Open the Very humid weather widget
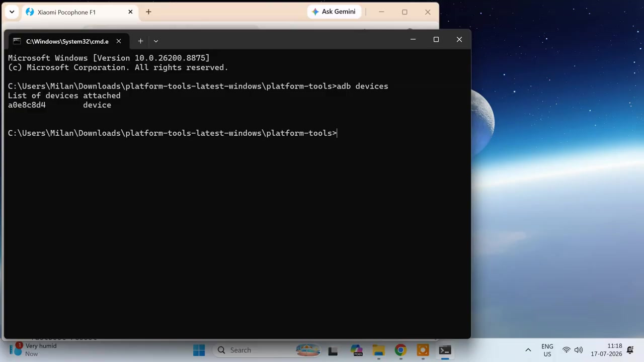Image resolution: width=644 pixels, height=362 pixels. [x=33, y=350]
